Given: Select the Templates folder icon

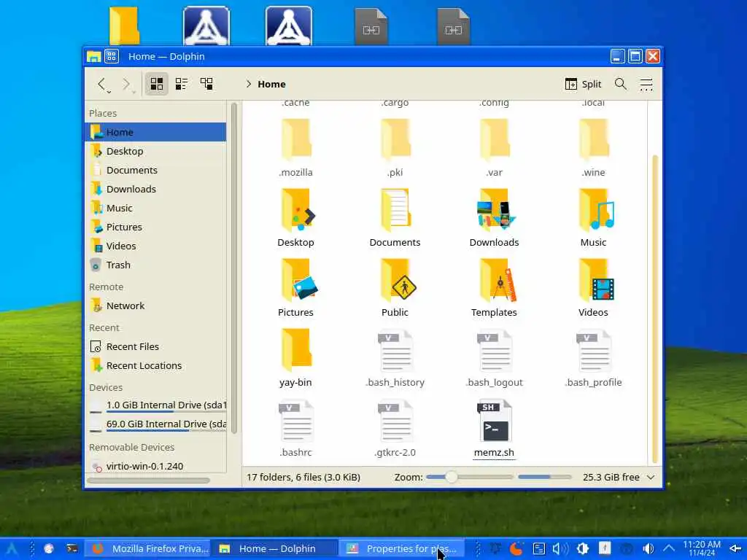Looking at the screenshot, I should click(497, 280).
